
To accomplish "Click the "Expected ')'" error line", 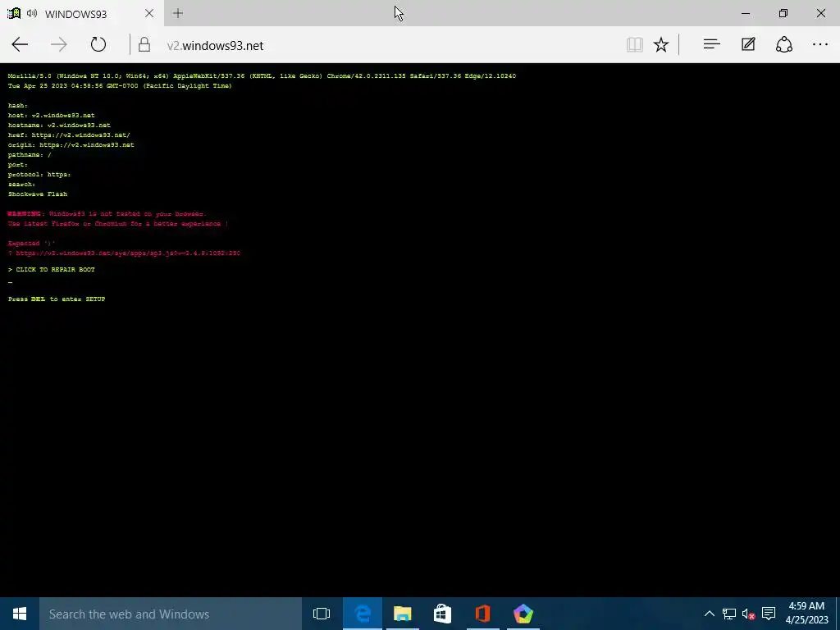I will [x=32, y=243].
